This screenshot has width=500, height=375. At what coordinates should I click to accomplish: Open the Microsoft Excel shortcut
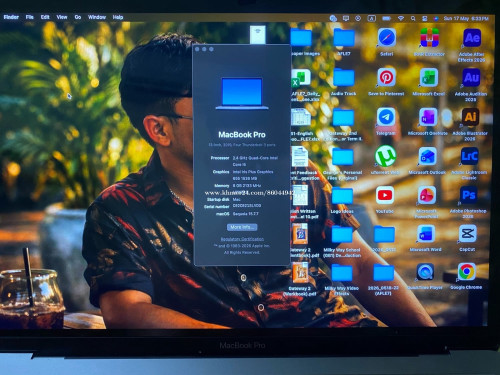point(429,77)
